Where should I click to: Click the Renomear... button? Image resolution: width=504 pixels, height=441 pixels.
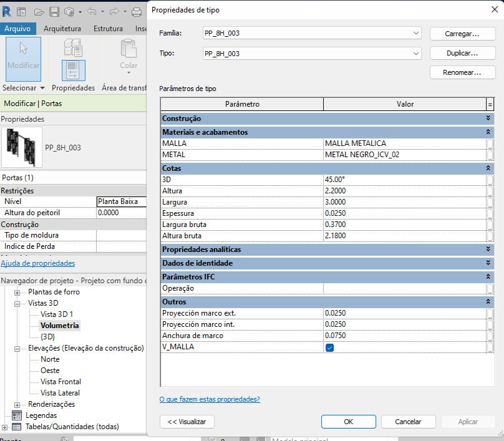coord(462,72)
